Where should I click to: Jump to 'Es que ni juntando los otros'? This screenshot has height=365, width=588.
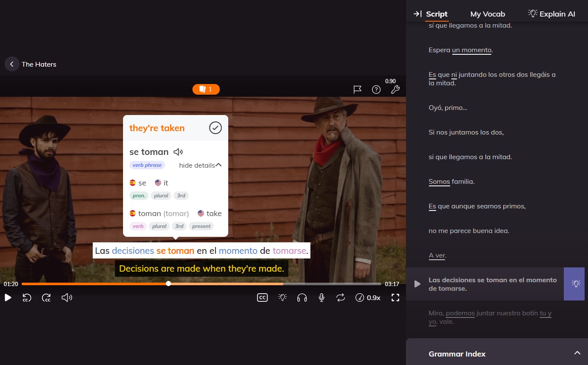coord(492,79)
